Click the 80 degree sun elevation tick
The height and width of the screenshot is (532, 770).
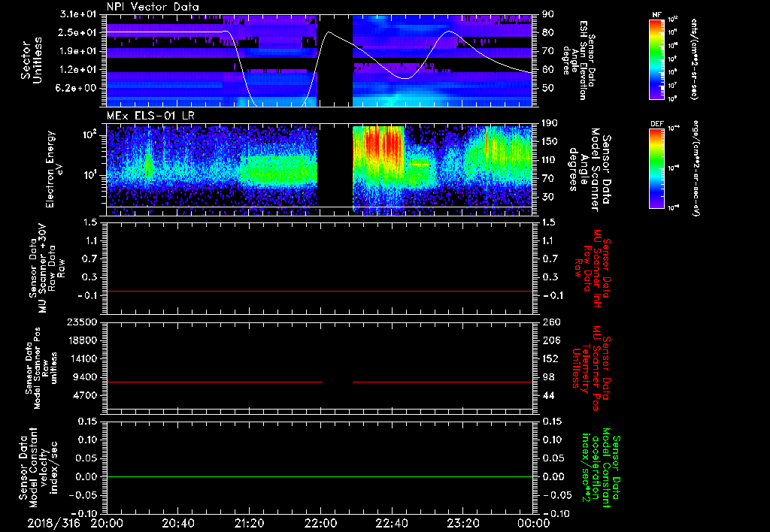(547, 32)
